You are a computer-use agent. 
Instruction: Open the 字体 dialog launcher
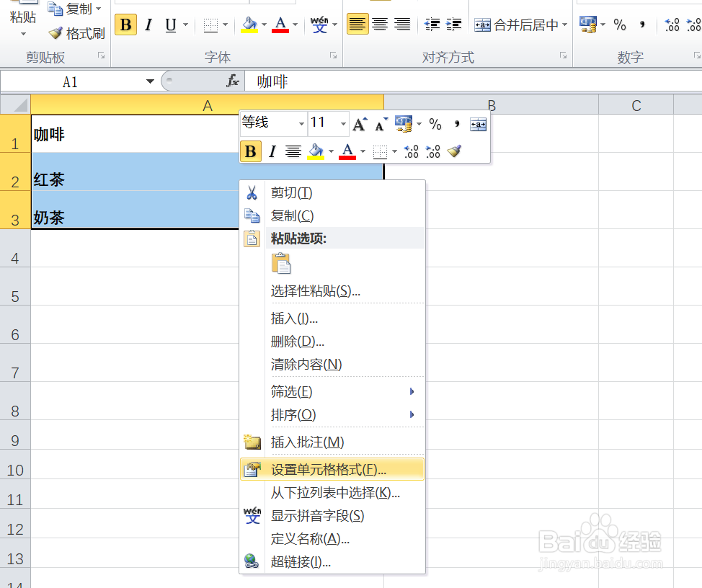point(334,55)
